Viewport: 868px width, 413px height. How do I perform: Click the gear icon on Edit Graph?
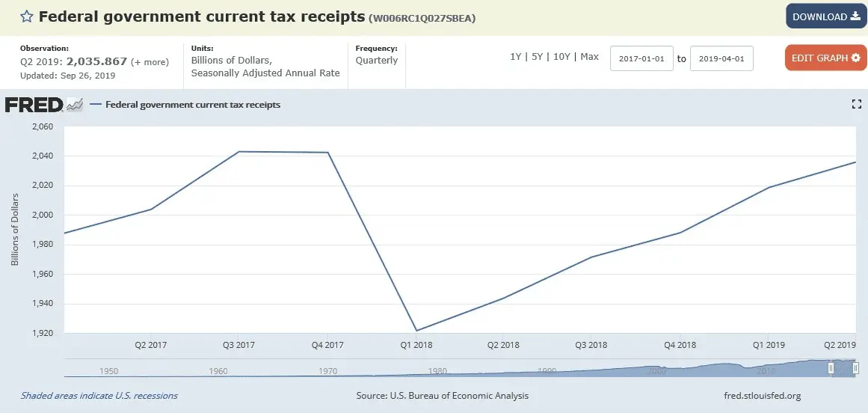coord(856,58)
